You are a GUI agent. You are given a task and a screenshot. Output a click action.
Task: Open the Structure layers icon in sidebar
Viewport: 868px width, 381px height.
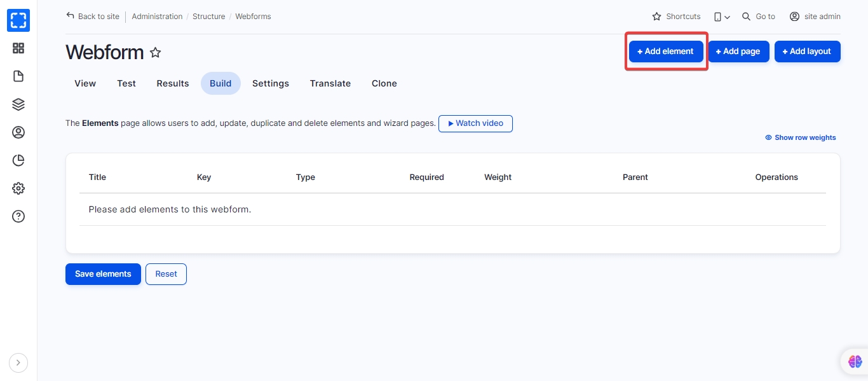(x=18, y=104)
